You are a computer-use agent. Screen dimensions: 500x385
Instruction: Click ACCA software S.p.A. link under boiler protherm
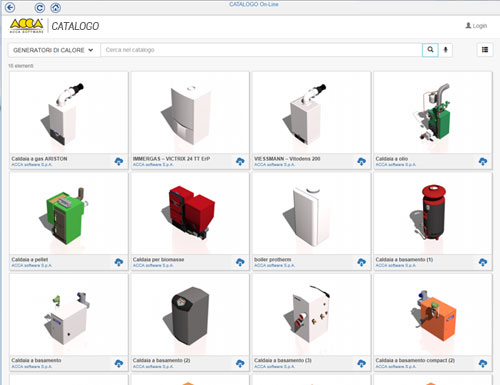(x=274, y=266)
